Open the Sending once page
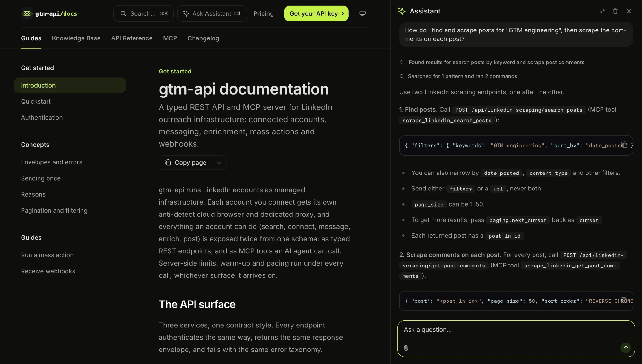 point(41,178)
